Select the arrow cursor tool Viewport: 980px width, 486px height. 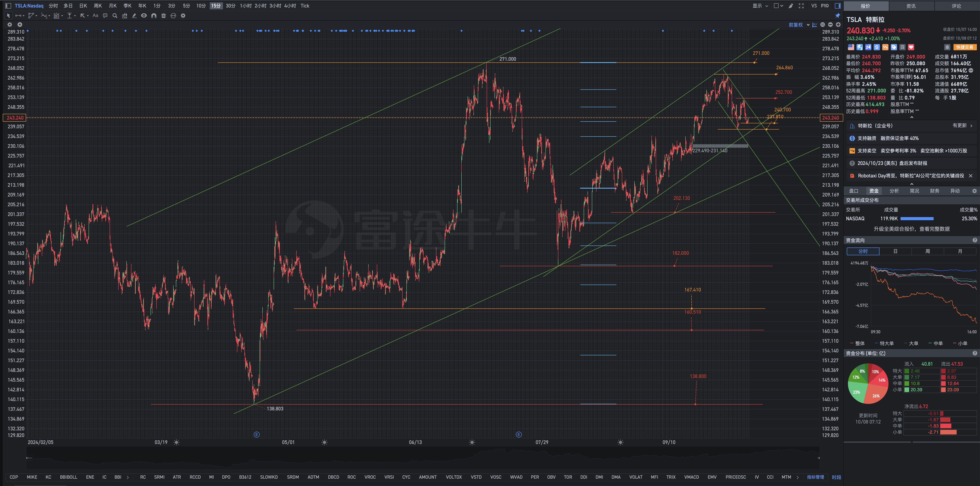point(8,16)
